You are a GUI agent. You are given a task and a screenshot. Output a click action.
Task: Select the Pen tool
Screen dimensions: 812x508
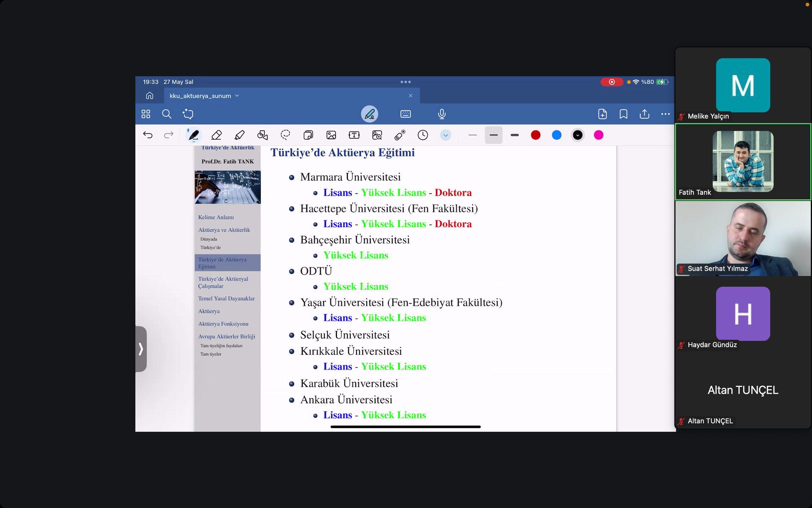193,135
